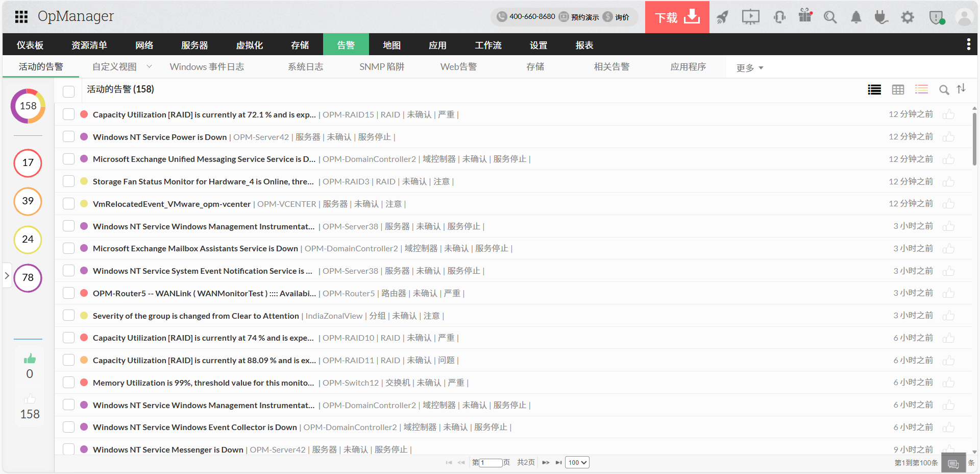Open the chat bubble icon at bottom
980x474 pixels.
click(953, 464)
